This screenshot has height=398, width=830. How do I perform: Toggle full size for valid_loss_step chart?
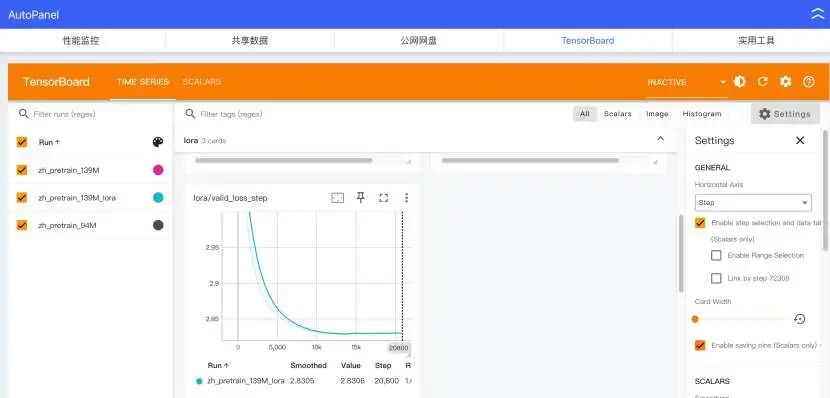pyautogui.click(x=384, y=197)
